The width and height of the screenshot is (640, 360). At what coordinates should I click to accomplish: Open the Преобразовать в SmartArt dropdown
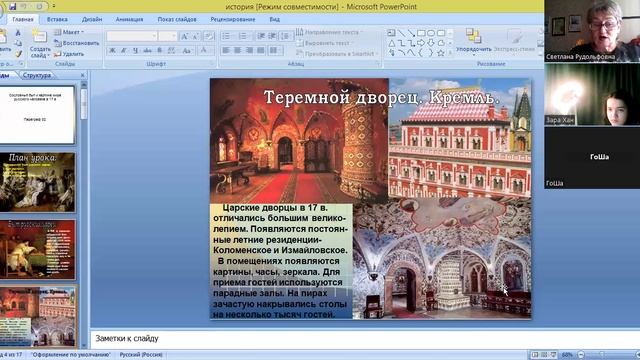pos(337,53)
